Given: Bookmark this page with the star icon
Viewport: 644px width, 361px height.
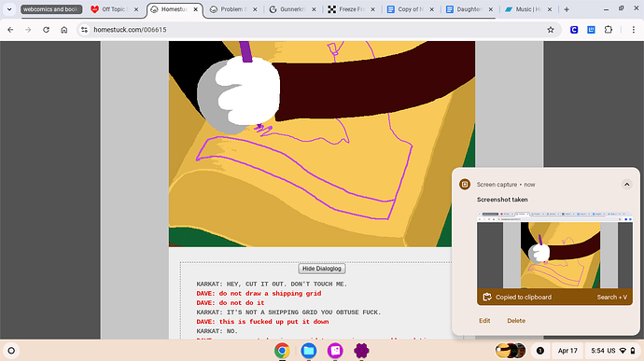Looking at the screenshot, I should point(551,30).
